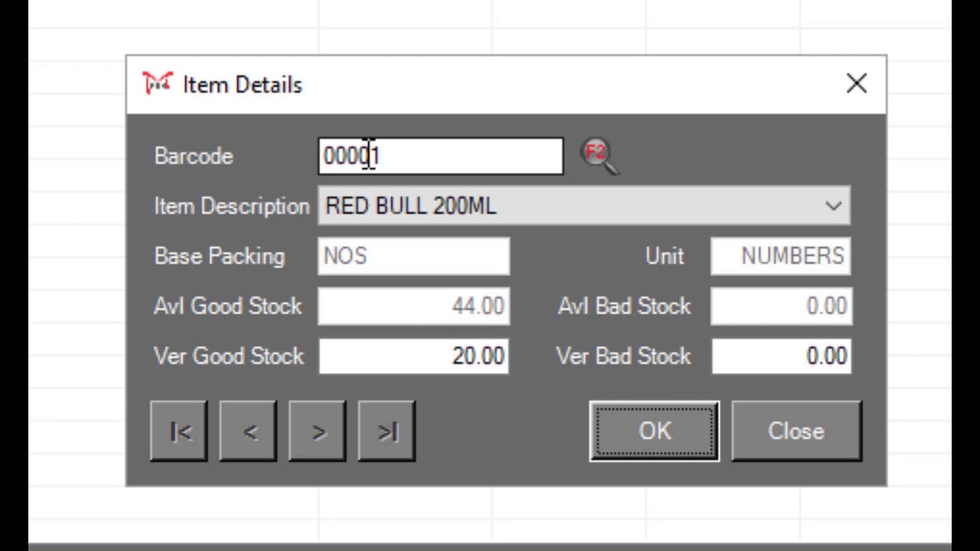Click the Close button

tap(796, 432)
